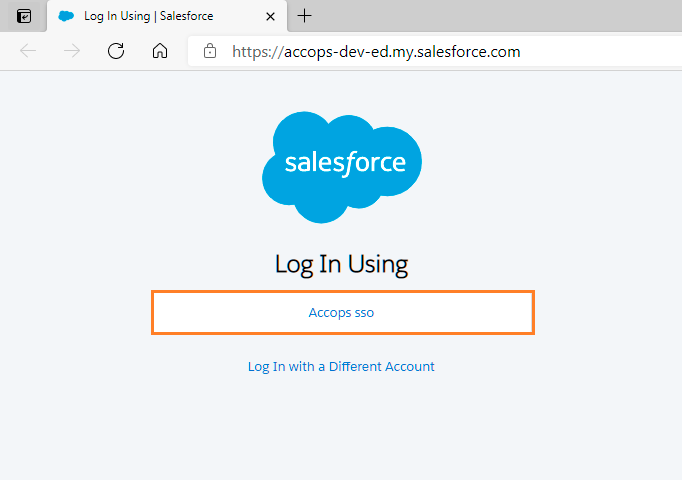Screen dimensions: 683x480
Task: Go back to the previous page
Action: coord(28,51)
